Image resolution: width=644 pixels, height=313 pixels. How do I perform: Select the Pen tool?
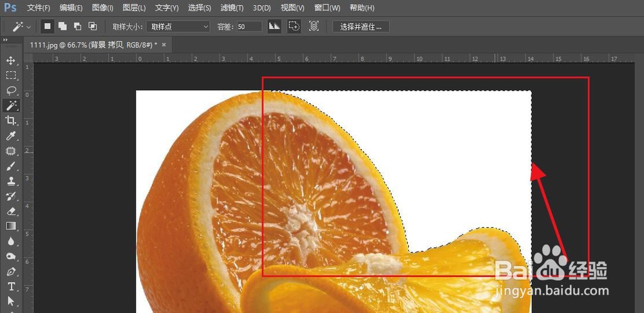click(x=11, y=272)
